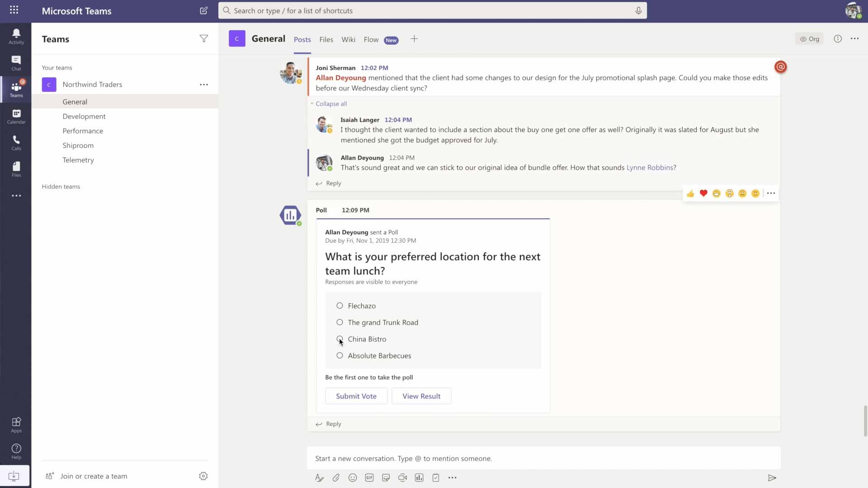The image size is (868, 488).
Task: Open more messaging extensions ellipsis
Action: pyautogui.click(x=453, y=478)
